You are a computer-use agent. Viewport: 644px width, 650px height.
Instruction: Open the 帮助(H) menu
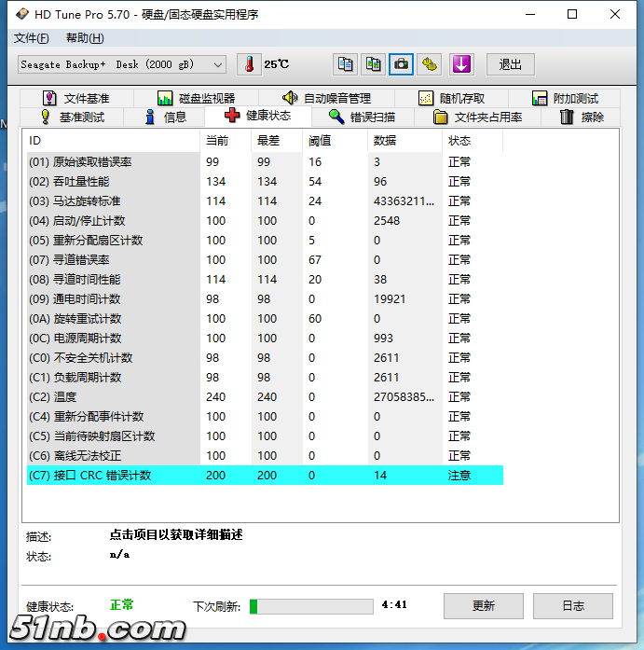pyautogui.click(x=85, y=38)
